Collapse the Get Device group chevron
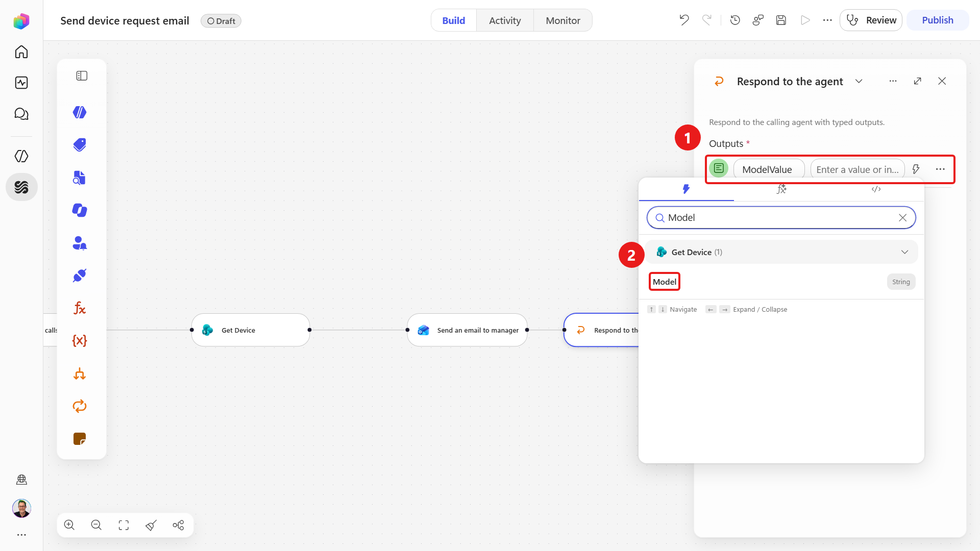Image resolution: width=980 pixels, height=551 pixels. coord(904,252)
